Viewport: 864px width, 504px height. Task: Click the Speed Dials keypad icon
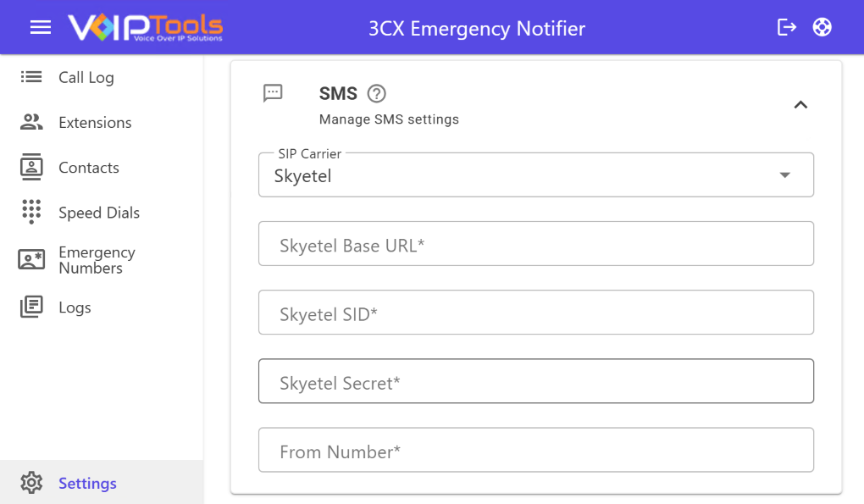tap(31, 212)
